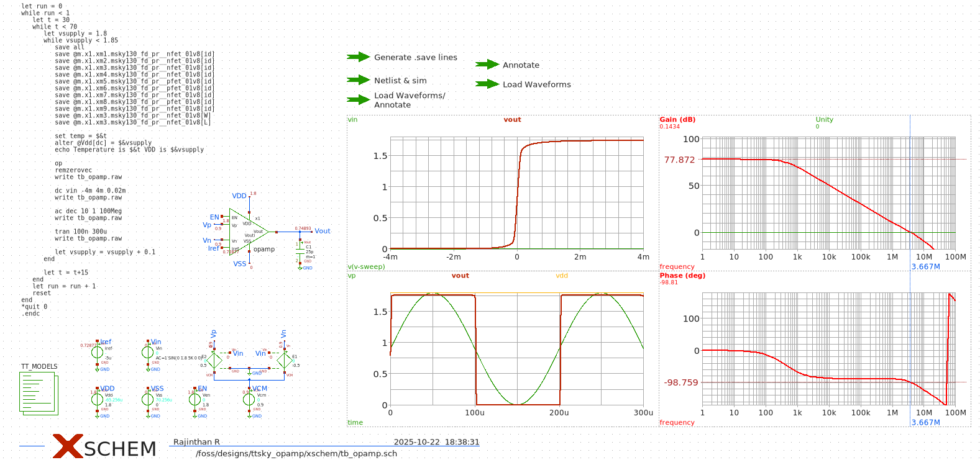Screen dimensions: 980x465
Task: Click the 3.667M value under the phase graph
Action: [925, 422]
